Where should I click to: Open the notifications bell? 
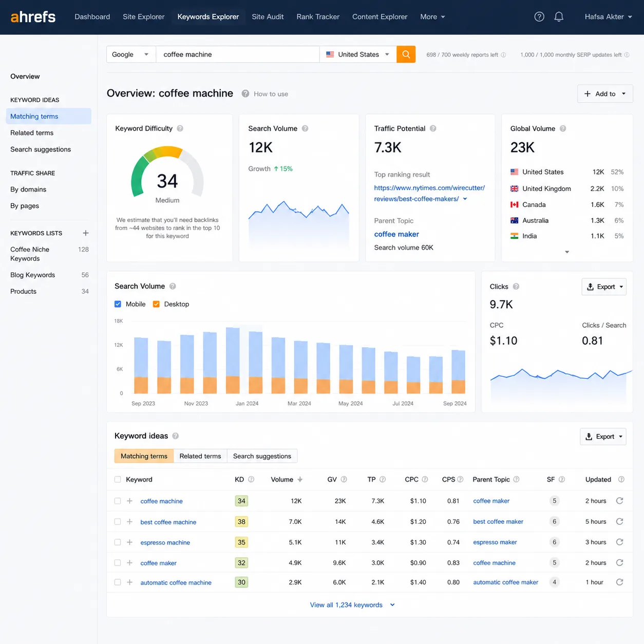click(559, 17)
